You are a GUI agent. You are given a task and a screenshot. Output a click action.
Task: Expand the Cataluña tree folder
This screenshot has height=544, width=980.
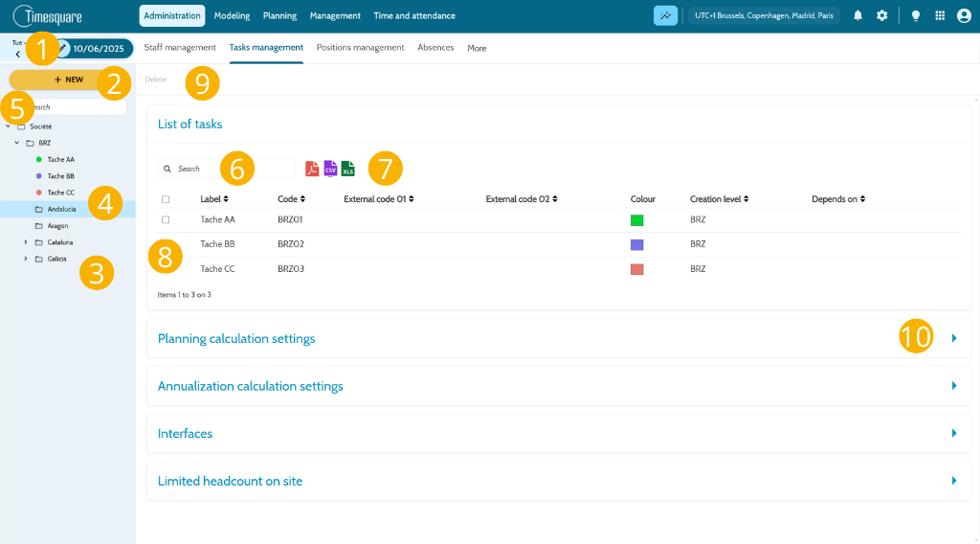(26, 242)
